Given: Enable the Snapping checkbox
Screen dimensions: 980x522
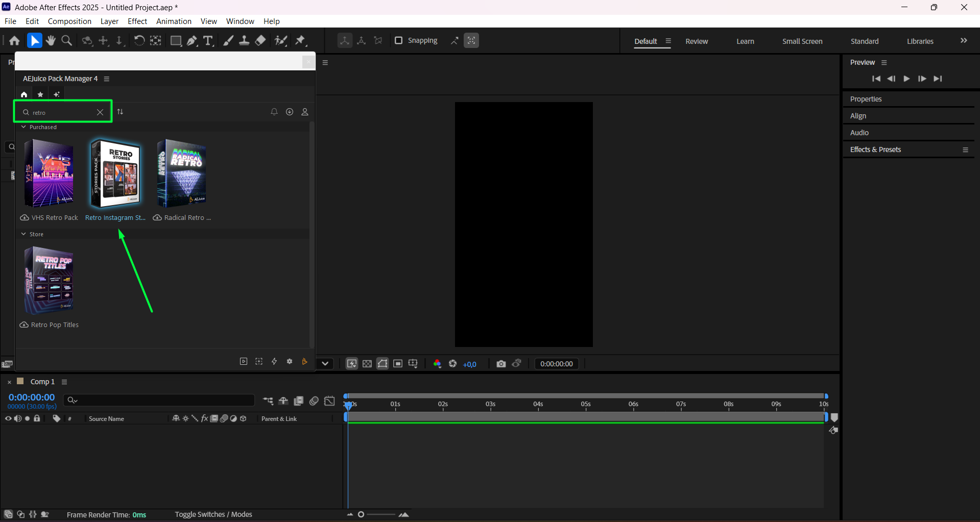Looking at the screenshot, I should pyautogui.click(x=399, y=40).
